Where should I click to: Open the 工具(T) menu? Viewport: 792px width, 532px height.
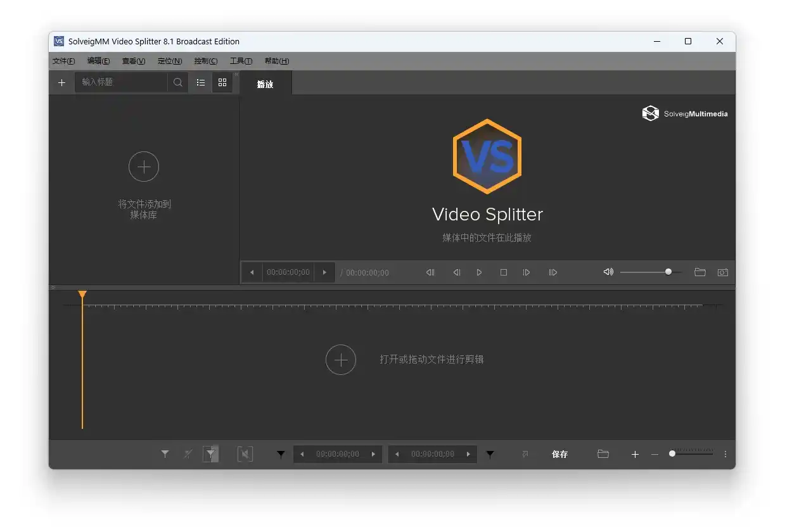[241, 61]
